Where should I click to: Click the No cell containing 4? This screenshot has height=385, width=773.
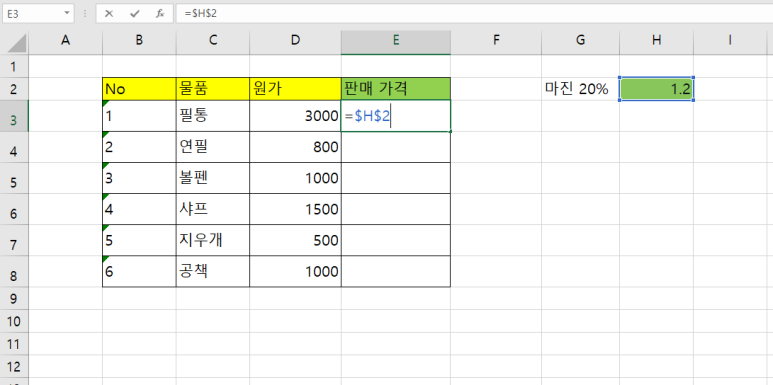[139, 209]
